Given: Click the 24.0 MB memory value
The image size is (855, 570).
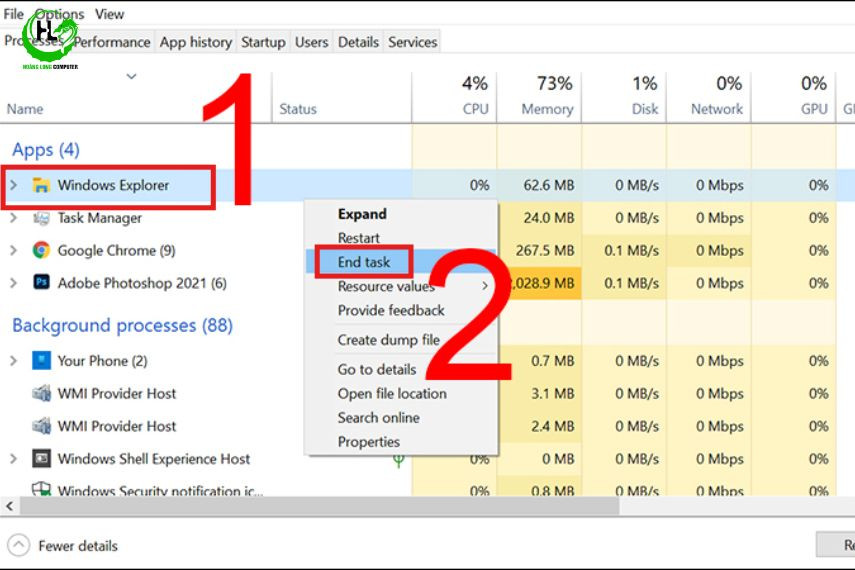Looking at the screenshot, I should click(x=549, y=218).
